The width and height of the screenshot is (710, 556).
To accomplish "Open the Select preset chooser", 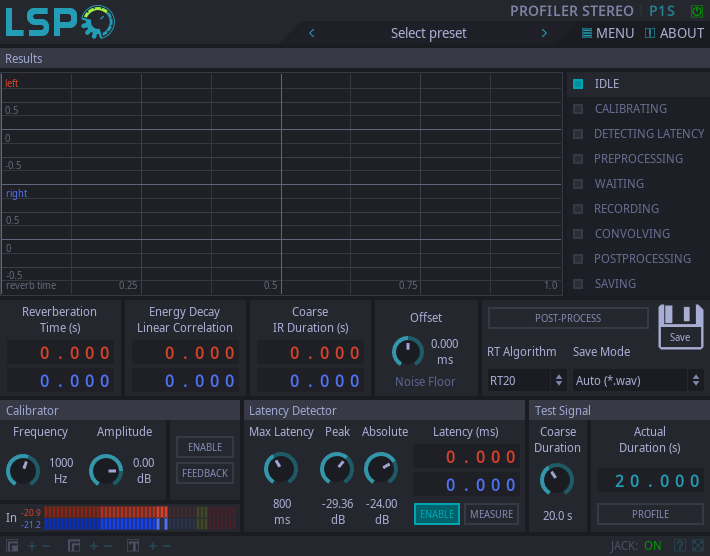I will pos(428,33).
